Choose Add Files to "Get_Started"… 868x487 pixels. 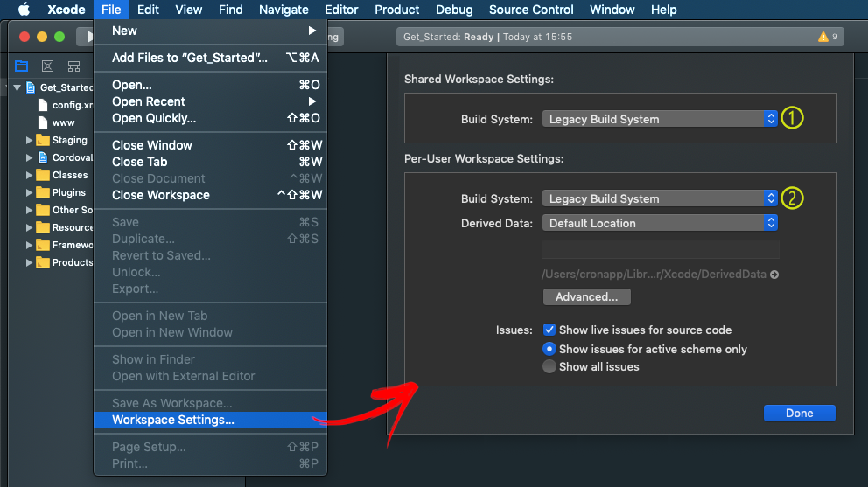[210, 58]
